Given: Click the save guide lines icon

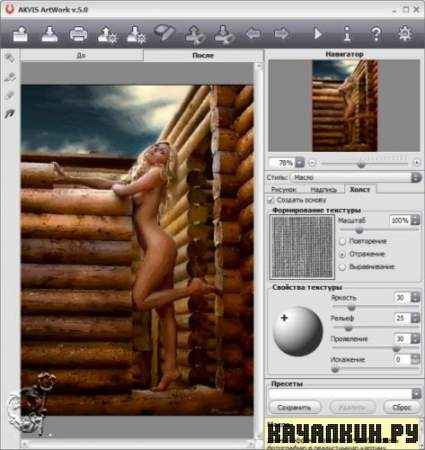Looking at the screenshot, I should [224, 35].
